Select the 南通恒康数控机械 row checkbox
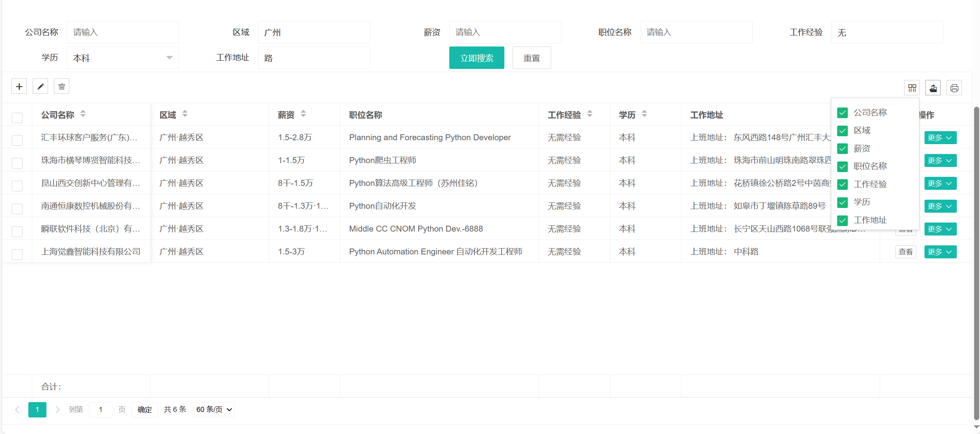This screenshot has height=434, width=980. (17, 208)
